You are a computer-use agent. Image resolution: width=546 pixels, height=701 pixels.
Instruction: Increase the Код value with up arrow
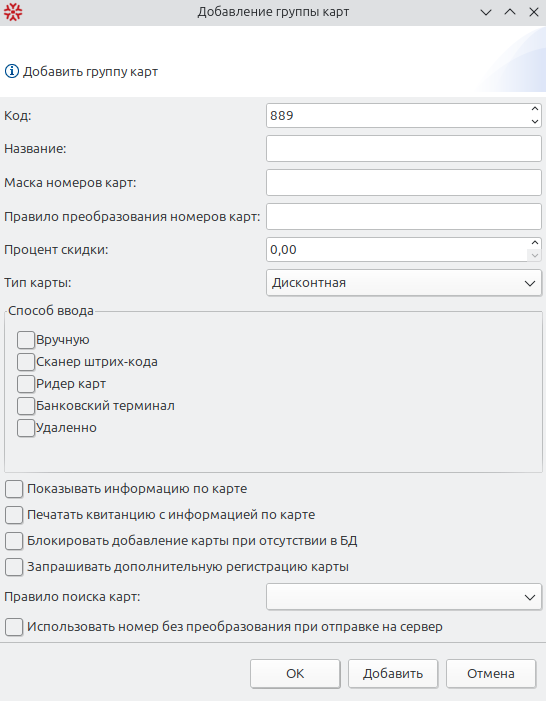[x=534, y=109]
